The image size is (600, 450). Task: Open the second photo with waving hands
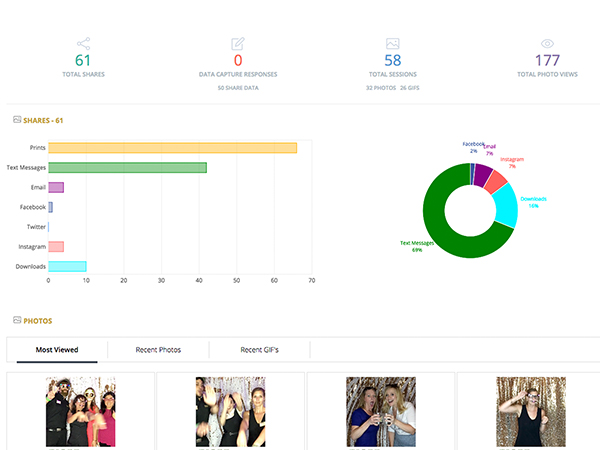point(230,412)
